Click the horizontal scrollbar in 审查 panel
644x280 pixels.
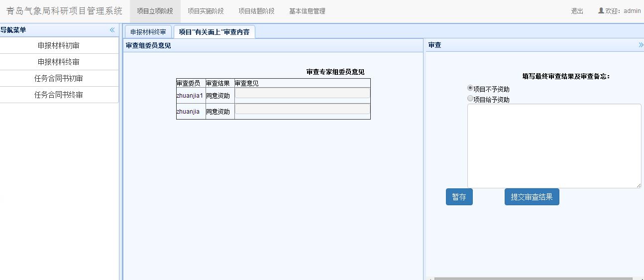[x=533, y=279]
